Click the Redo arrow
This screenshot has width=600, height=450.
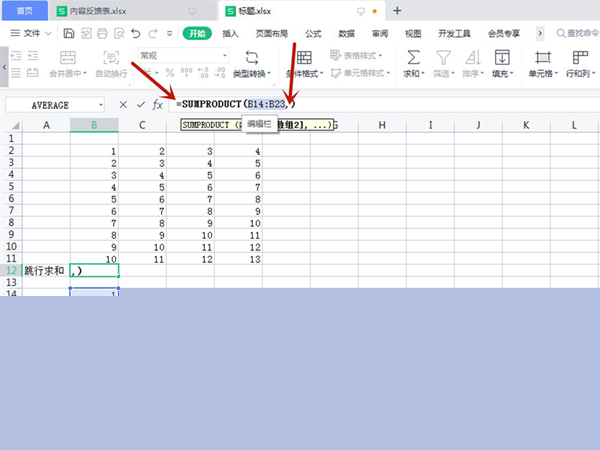[153, 34]
